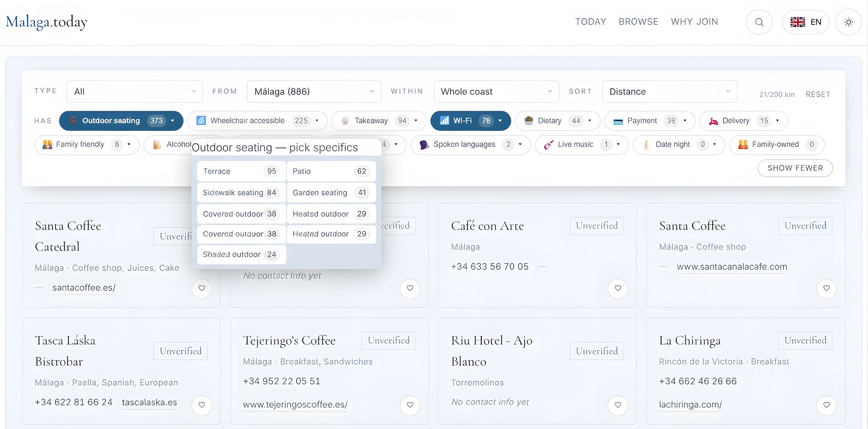Expand Spoken languages filter arrow
868x429 pixels.
[520, 144]
